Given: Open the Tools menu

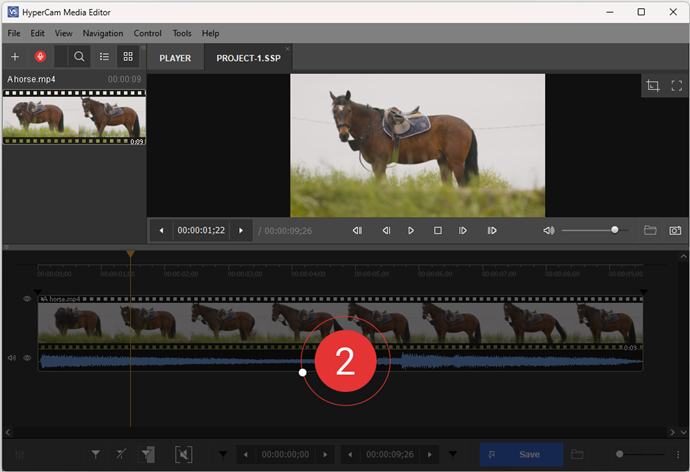Looking at the screenshot, I should [x=182, y=33].
